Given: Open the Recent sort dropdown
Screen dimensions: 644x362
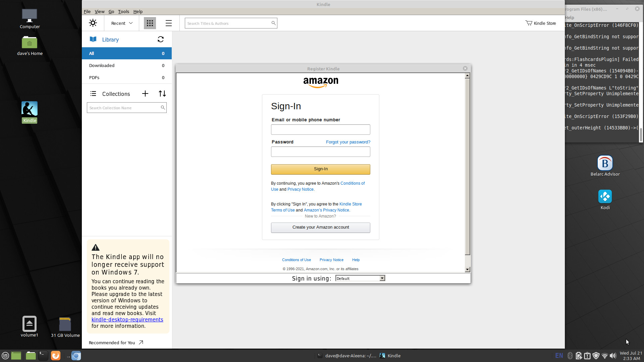Looking at the screenshot, I should [122, 23].
